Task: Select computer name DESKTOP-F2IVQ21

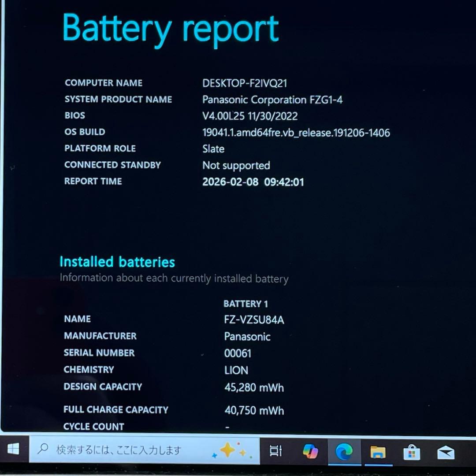Action: coord(245,83)
